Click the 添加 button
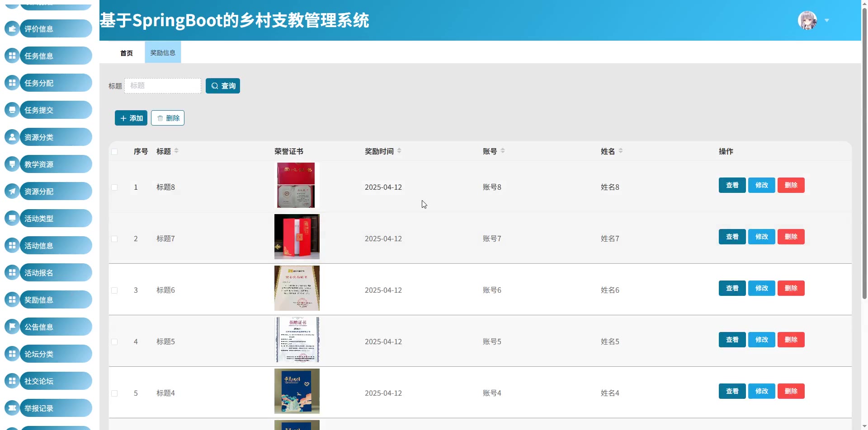Viewport: 868px width, 430px height. click(x=131, y=118)
